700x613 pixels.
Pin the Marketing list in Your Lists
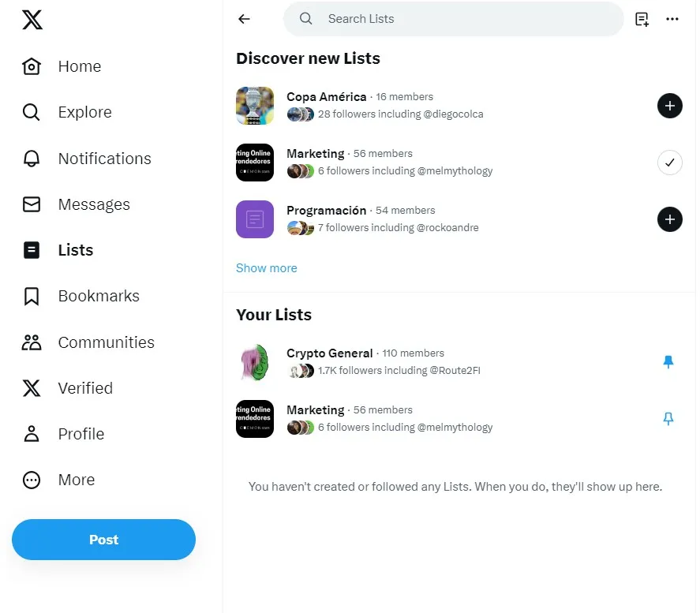[x=668, y=419]
